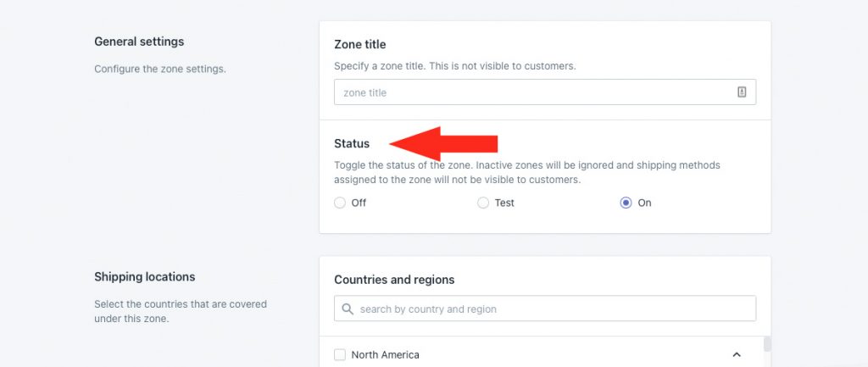Click the North America region label
Screen dimensions: 868x367
click(x=386, y=355)
